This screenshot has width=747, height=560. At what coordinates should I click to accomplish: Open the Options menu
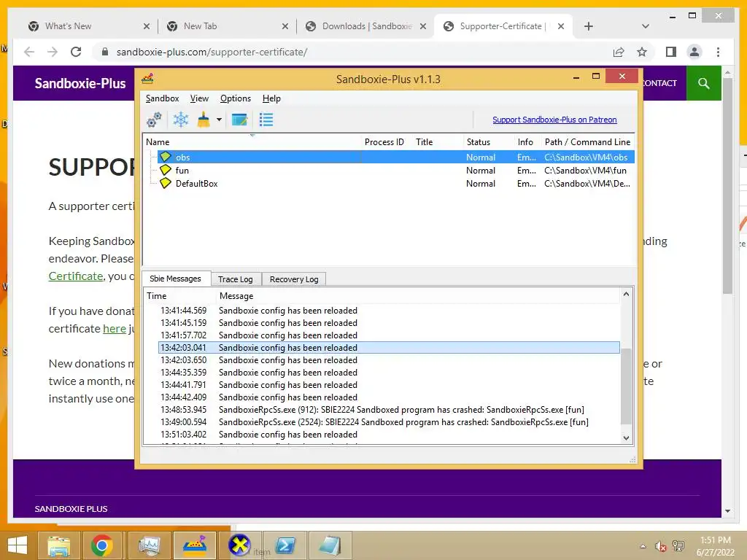click(236, 98)
